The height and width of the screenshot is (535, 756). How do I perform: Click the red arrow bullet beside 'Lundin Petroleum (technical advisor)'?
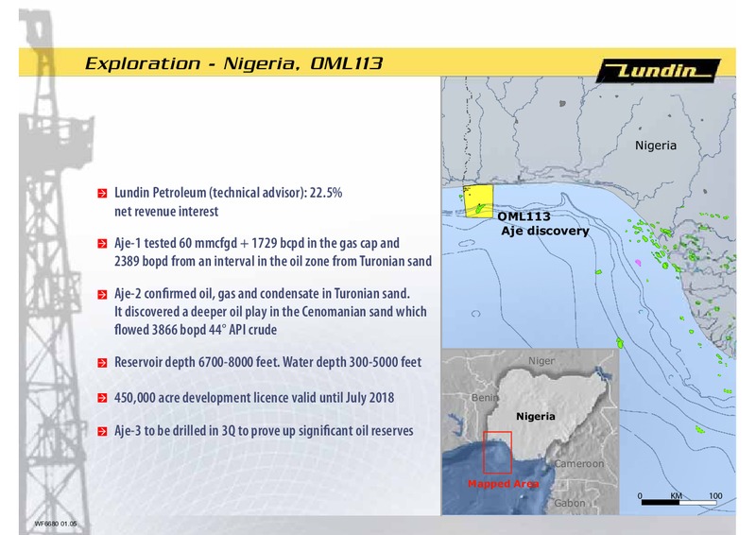pyautogui.click(x=102, y=194)
